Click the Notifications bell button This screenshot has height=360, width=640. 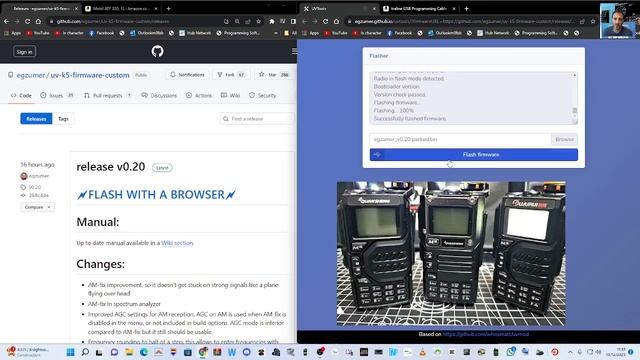187,75
